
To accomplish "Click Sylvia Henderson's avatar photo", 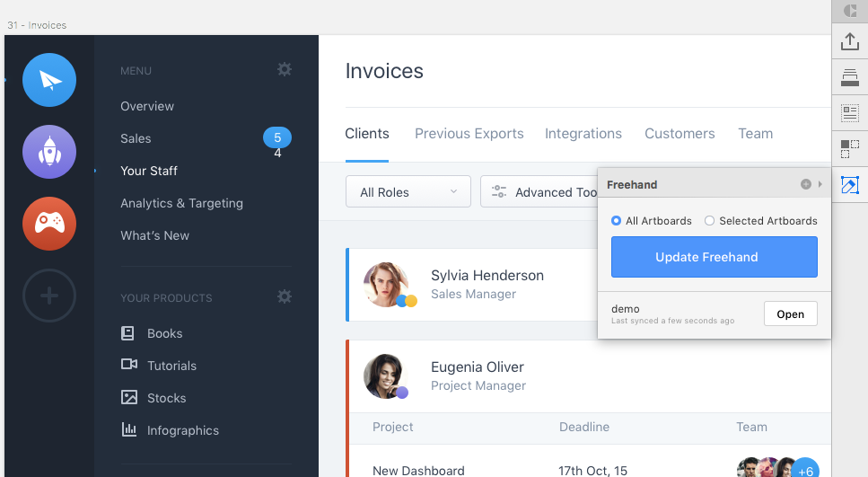I will (386, 284).
